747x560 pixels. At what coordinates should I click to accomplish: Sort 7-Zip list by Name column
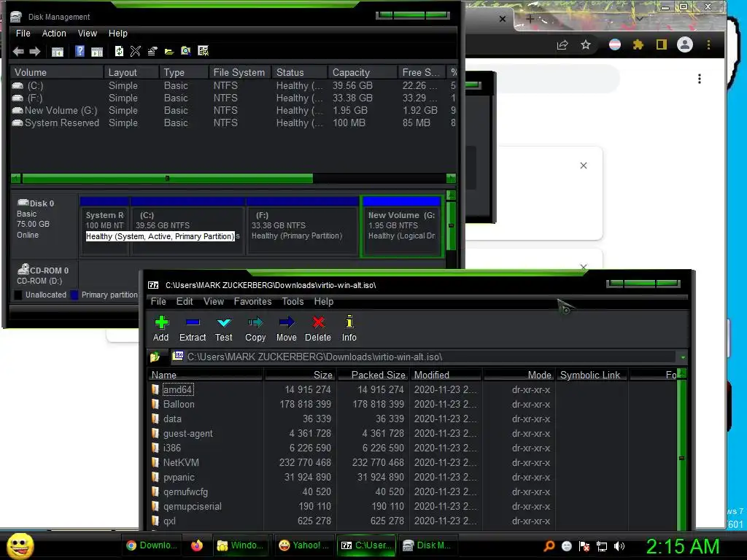point(206,376)
